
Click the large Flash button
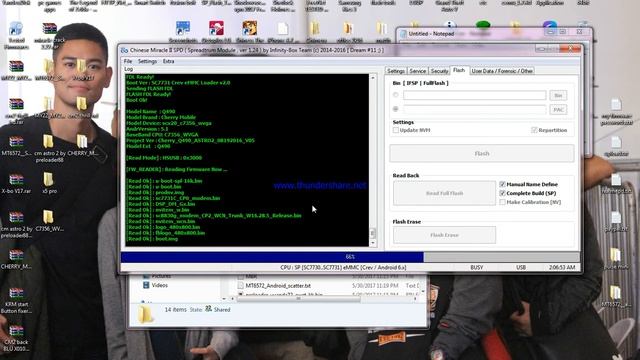coord(482,153)
